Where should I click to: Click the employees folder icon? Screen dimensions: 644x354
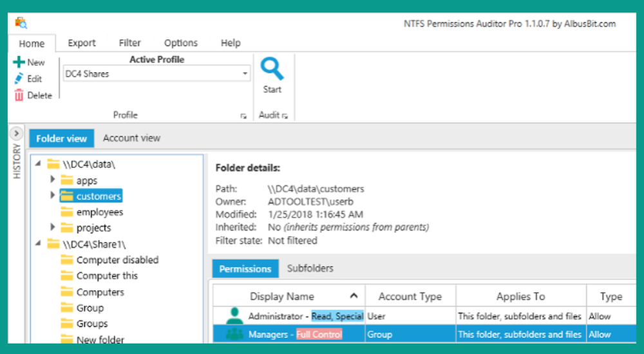coord(67,212)
